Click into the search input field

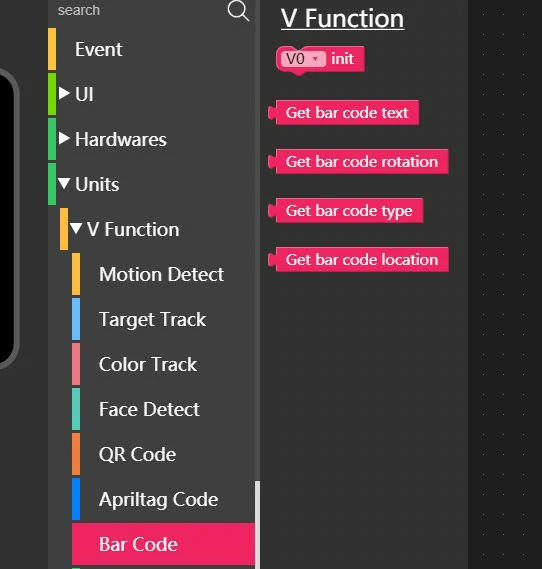(x=140, y=11)
